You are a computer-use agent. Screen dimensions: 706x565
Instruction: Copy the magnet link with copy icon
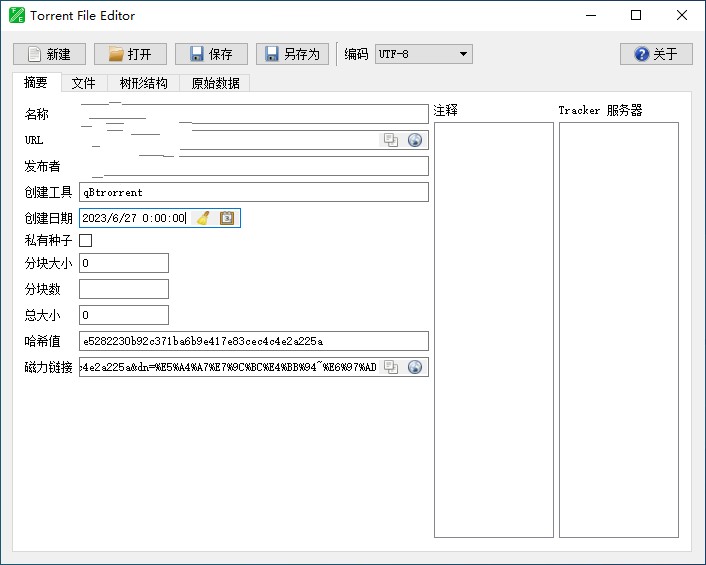click(x=390, y=367)
